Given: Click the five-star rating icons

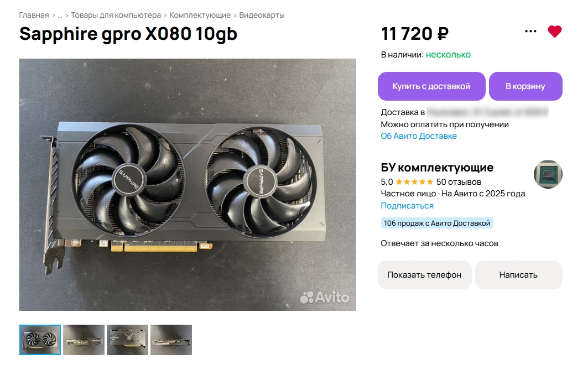Looking at the screenshot, I should point(414,182).
